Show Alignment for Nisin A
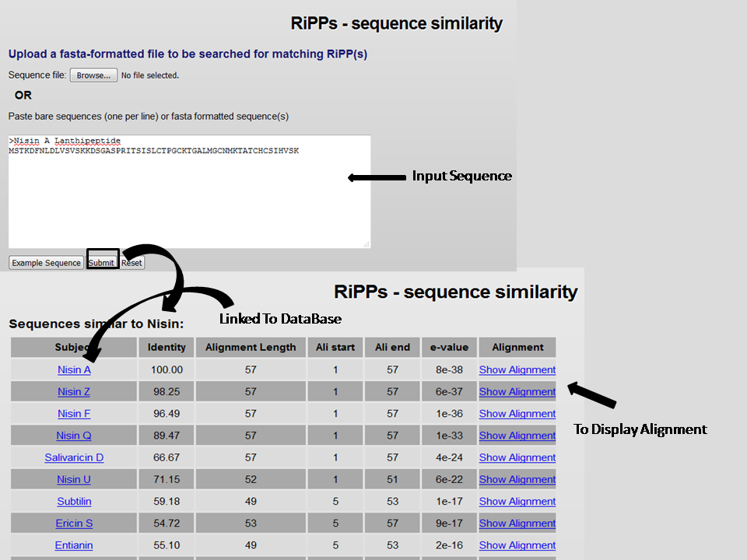Screen dimensions: 747x560 [x=517, y=369]
